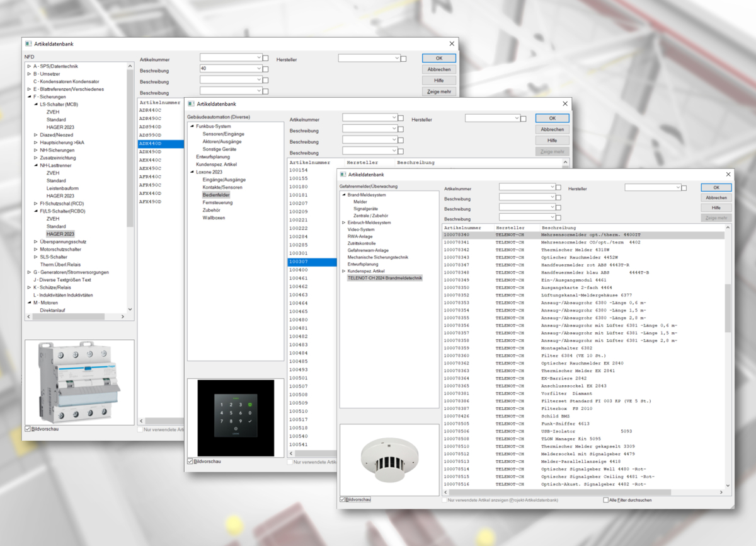Select the RWA-Anlage tree item
Viewport: 756px width, 546px height.
pyautogui.click(x=360, y=236)
